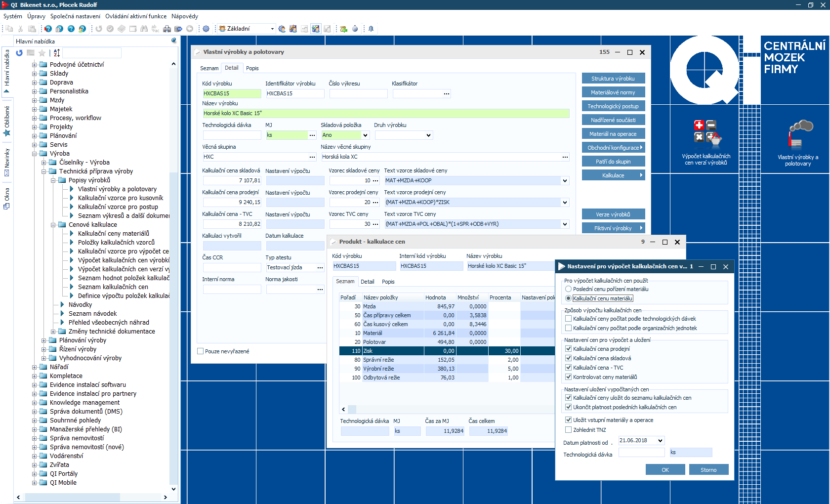Select Poslední cenu pořízení materiálu radio option
The image size is (830, 504).
click(568, 289)
